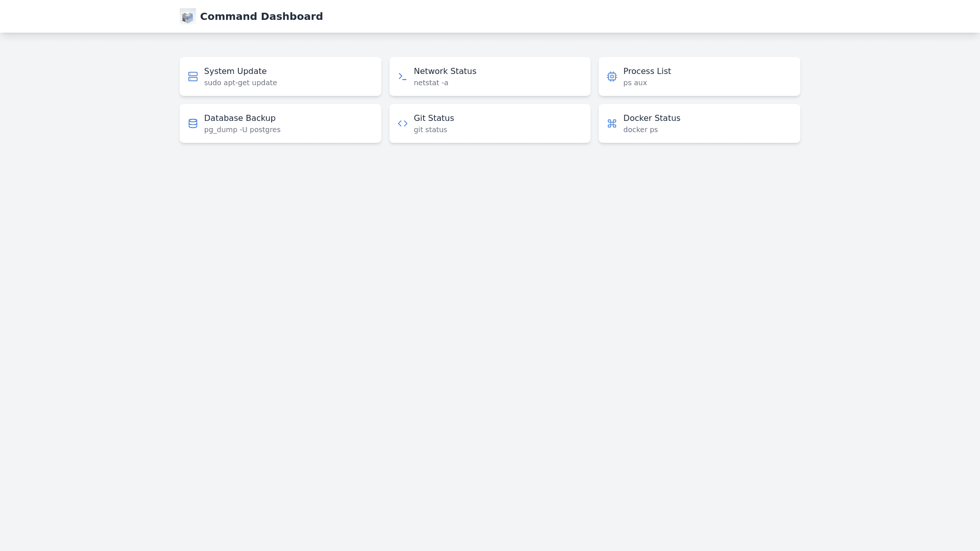
Task: Click the Process List card heading
Action: click(x=647, y=71)
